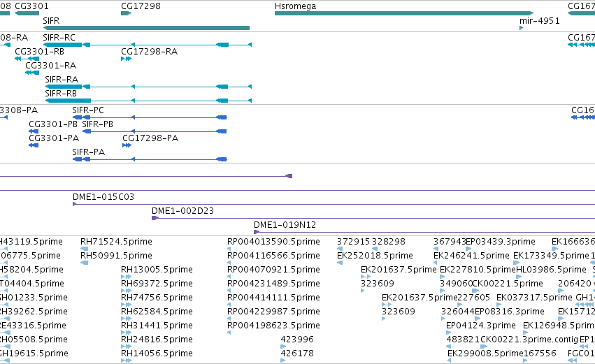Click the Hsromega gene bar
Image resolution: width=595 pixels, height=364 pixels.
click(403, 13)
